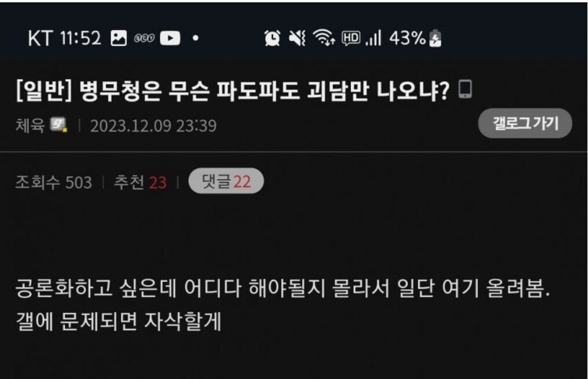Tap the YouTube notification icon
Screen dimensions: 588x379
(x=170, y=38)
